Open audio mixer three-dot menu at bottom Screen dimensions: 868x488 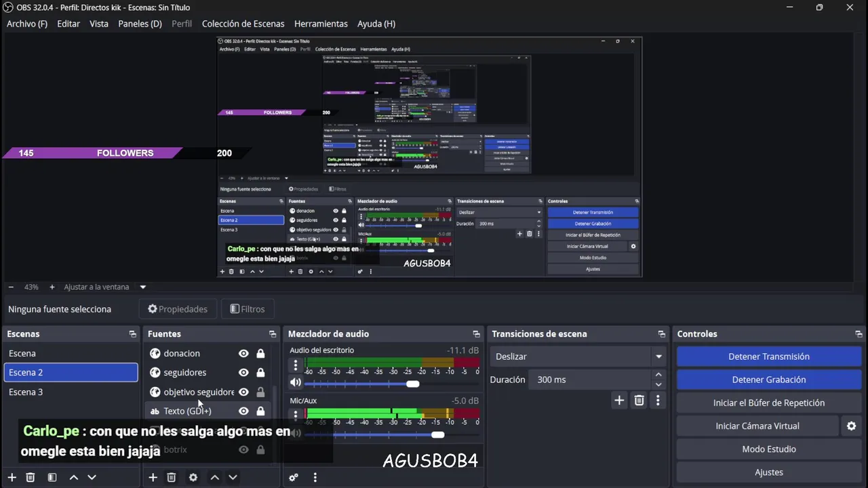[315, 477]
